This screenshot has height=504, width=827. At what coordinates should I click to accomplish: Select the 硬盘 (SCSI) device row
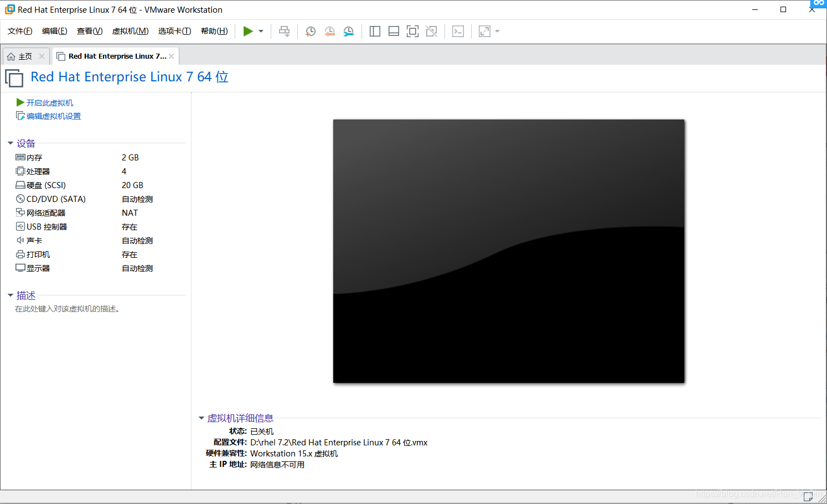coord(100,185)
